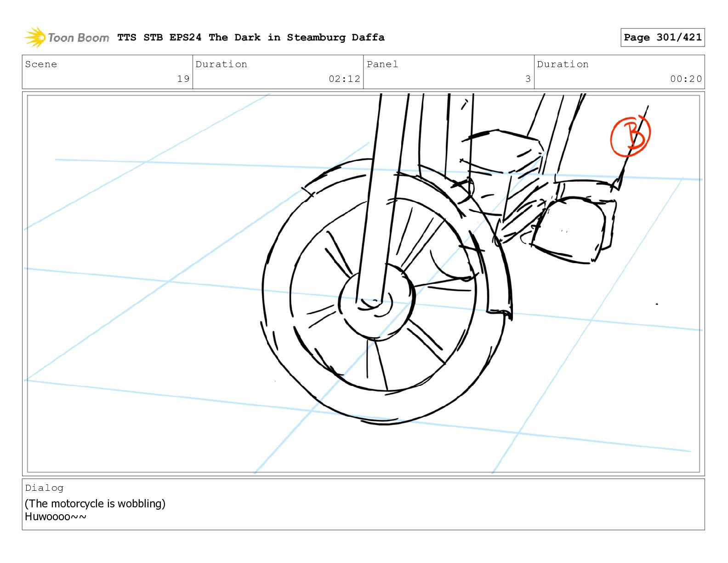The height and width of the screenshot is (563, 728).
Task: Select the dialog line 'Huwoooo~~'
Action: pos(56,517)
